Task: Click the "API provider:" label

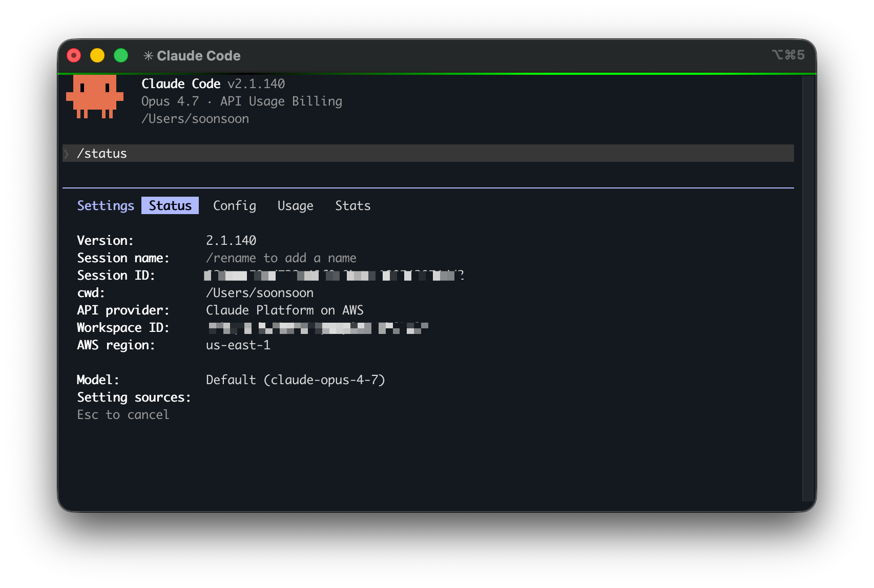Action: pos(123,310)
